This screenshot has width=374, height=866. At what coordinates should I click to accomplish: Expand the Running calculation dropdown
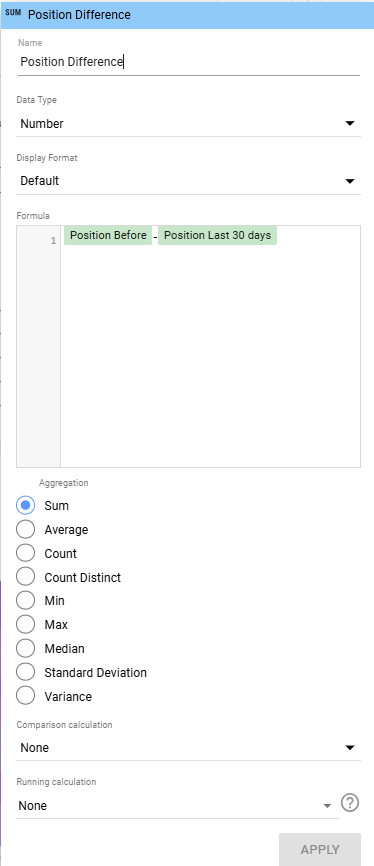[x=177, y=806]
